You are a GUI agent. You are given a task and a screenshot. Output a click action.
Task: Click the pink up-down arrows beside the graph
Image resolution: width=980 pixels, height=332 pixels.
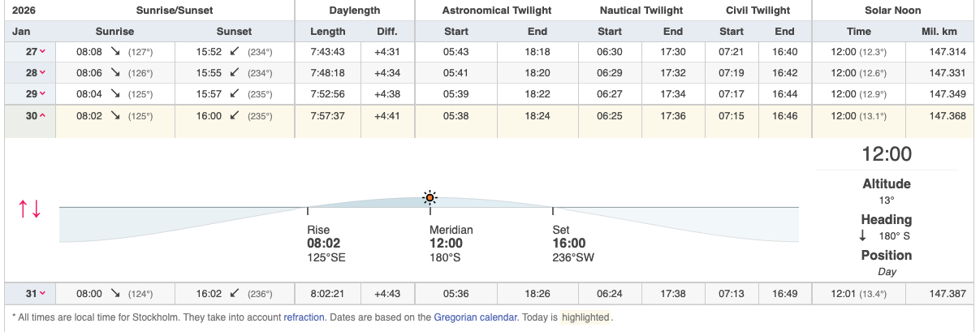pos(30,209)
